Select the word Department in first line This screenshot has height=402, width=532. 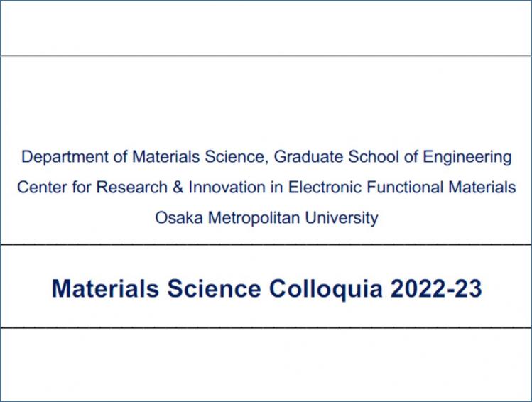coord(65,158)
